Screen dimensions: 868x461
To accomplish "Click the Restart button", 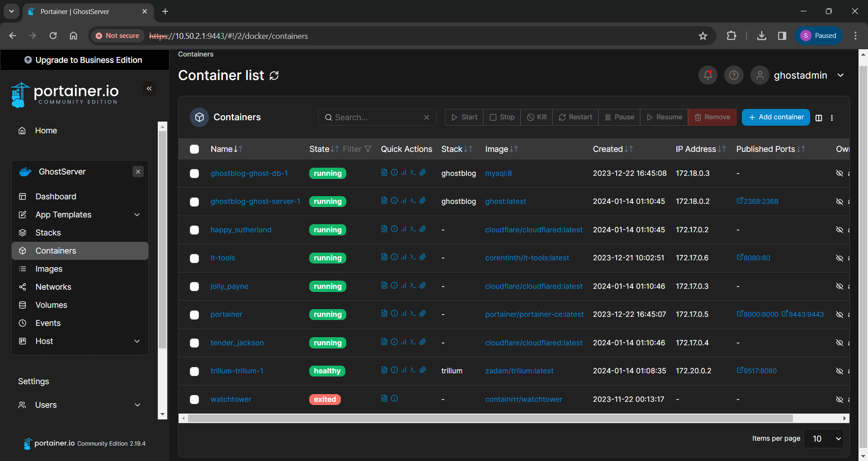I will tap(576, 117).
